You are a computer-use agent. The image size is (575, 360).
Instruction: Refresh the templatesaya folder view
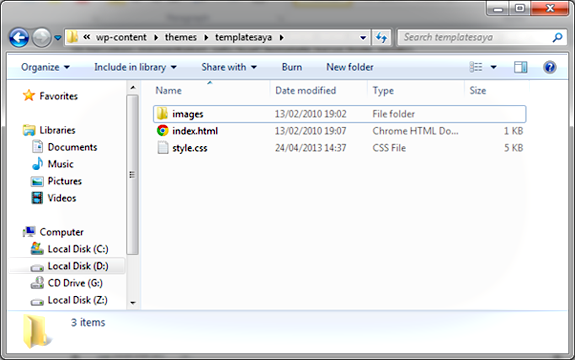[382, 37]
